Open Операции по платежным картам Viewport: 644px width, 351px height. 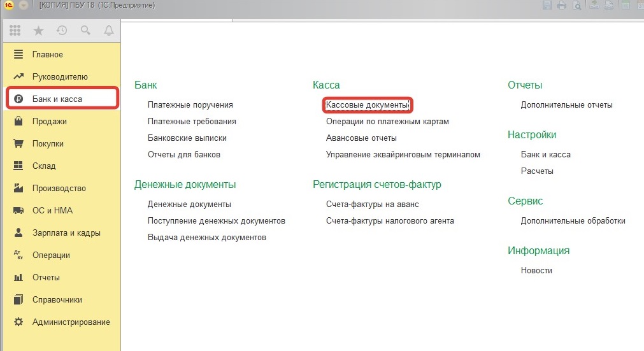pyautogui.click(x=387, y=121)
